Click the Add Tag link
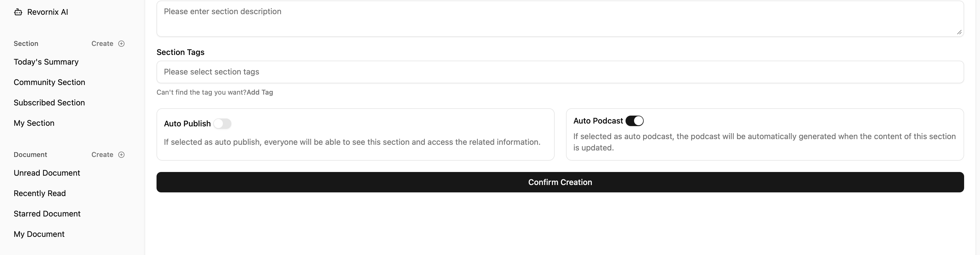Viewport: 980px width, 255px height. 259,92
